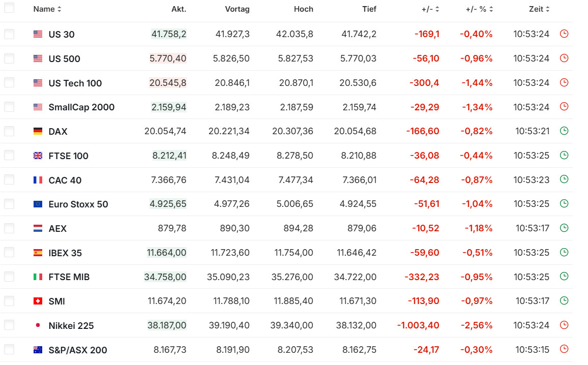Sort the table by Name column
The height and width of the screenshot is (365, 588).
tap(47, 9)
